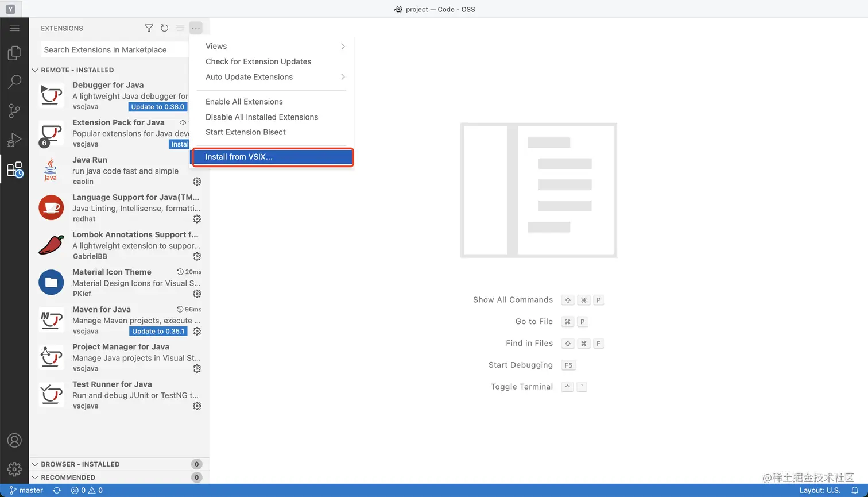This screenshot has height=497, width=868.
Task: Click the "Toggle Terminal" hint text
Action: 522,387
